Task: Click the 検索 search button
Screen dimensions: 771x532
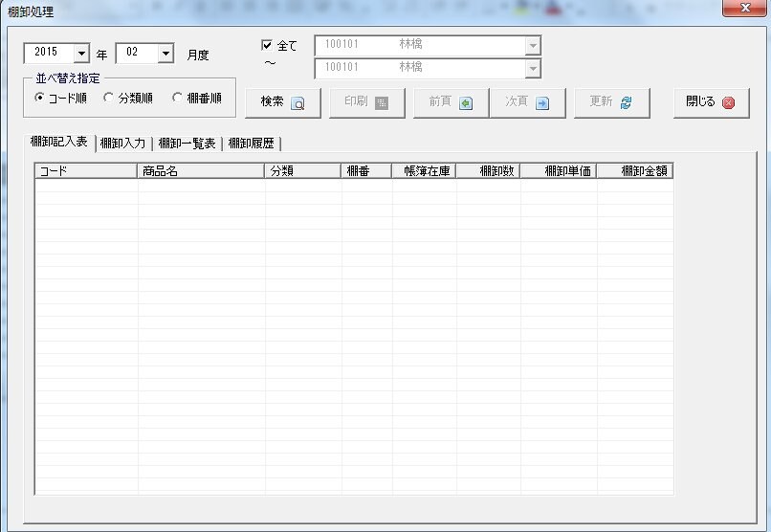Action: [x=283, y=102]
